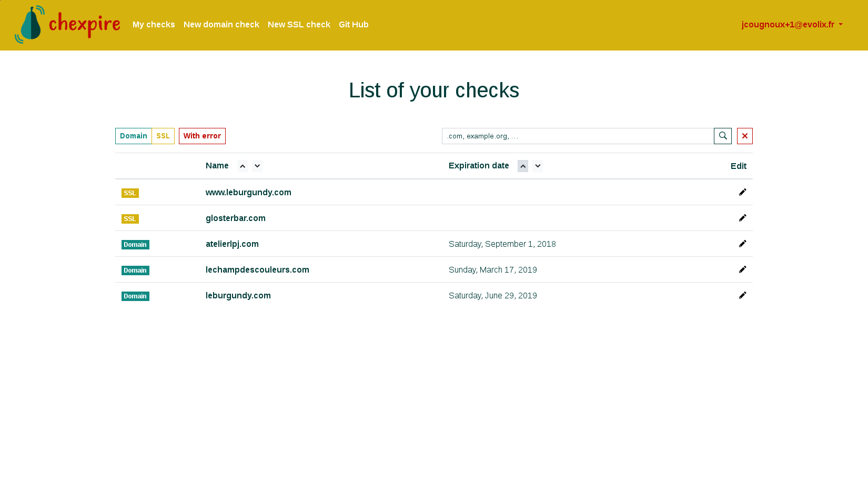Screen dimensions: 868x481
Task: Open the jcougnoux+1@evolix.fr account dropdown
Action: [791, 24]
